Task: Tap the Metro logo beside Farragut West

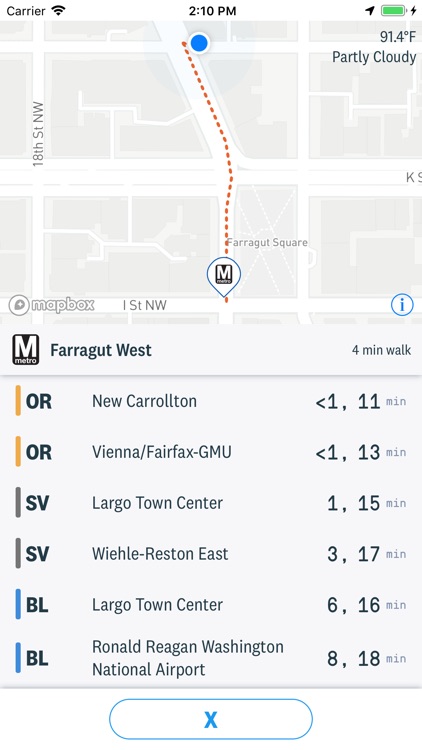Action: click(25, 350)
